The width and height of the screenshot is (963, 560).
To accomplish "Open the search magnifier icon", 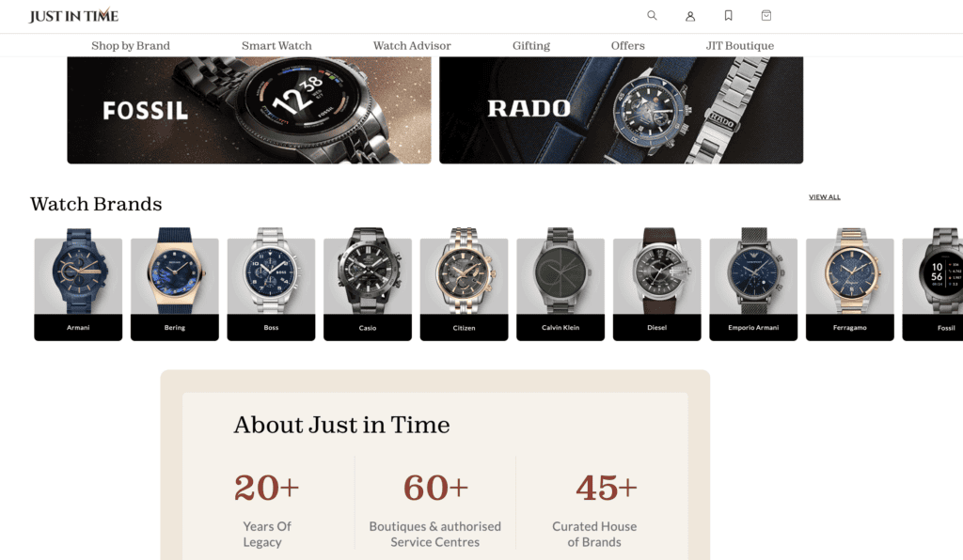I will tap(652, 15).
